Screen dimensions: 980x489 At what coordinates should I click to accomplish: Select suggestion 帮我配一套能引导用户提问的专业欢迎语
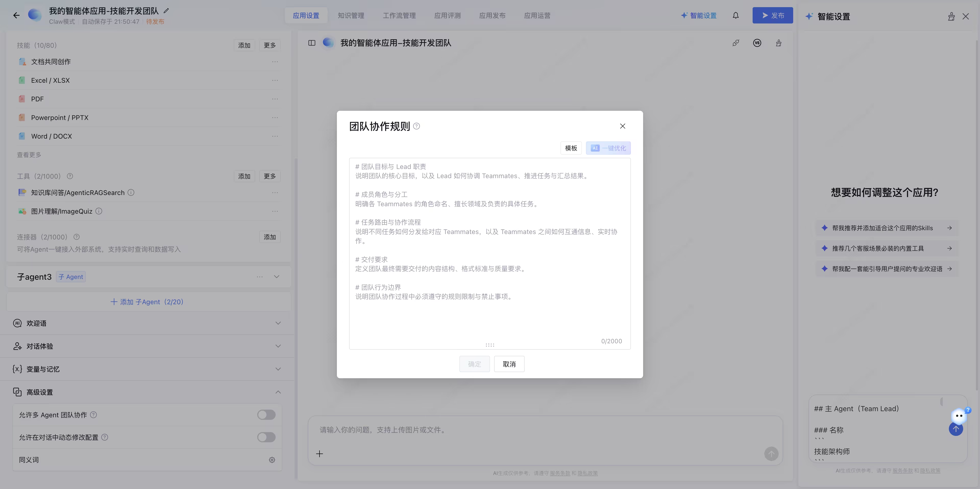pos(887,269)
